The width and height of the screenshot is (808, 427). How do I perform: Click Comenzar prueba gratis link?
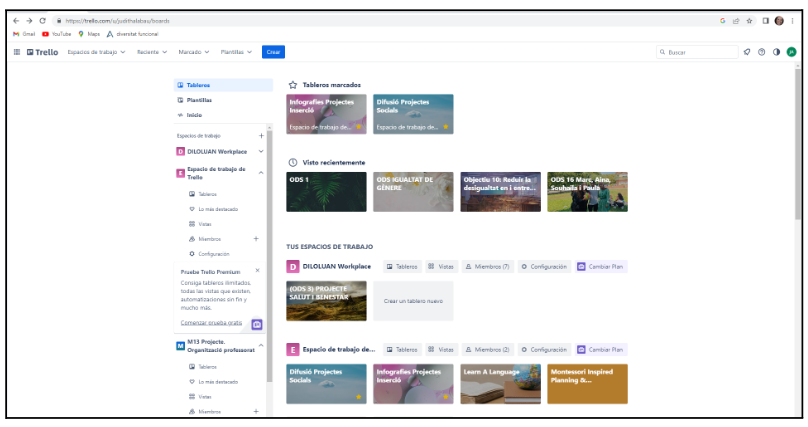[211, 323]
